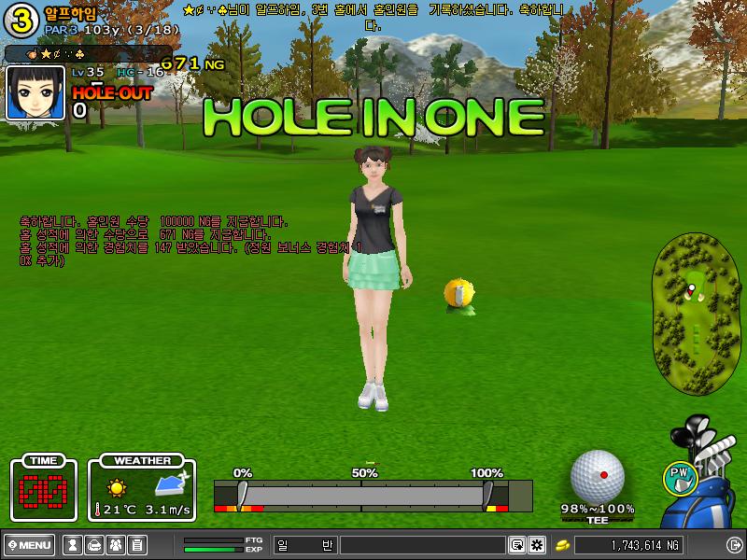Click the player avatar portrait
The height and width of the screenshot is (560, 747).
pos(35,92)
